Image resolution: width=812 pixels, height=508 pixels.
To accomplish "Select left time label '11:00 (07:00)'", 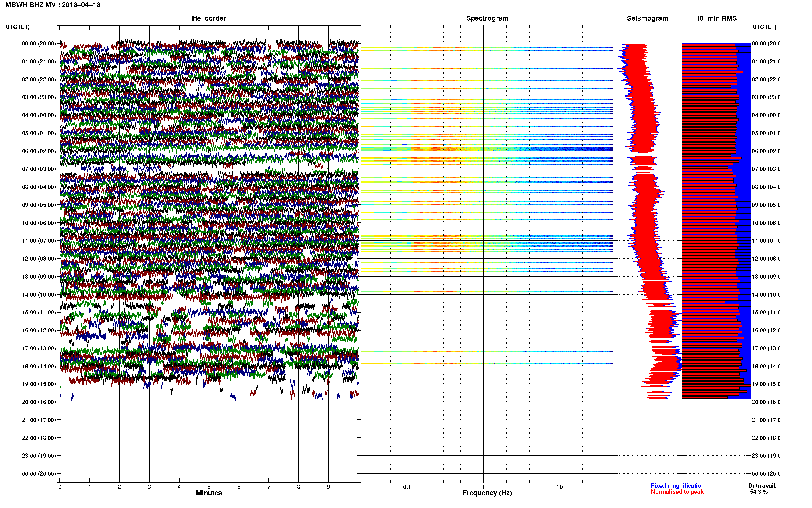I will (x=39, y=241).
